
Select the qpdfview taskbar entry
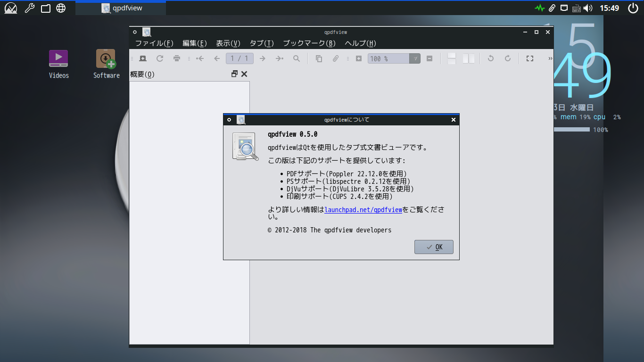pyautogui.click(x=121, y=8)
